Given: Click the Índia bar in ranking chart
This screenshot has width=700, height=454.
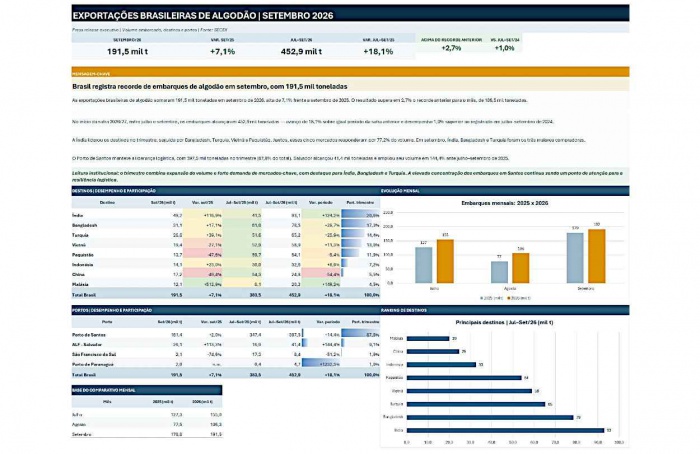Looking at the screenshot, I should (505, 430).
